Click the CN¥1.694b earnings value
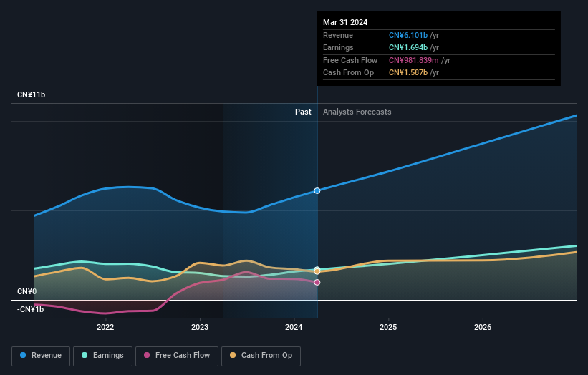This screenshot has height=375, width=588. (x=408, y=47)
